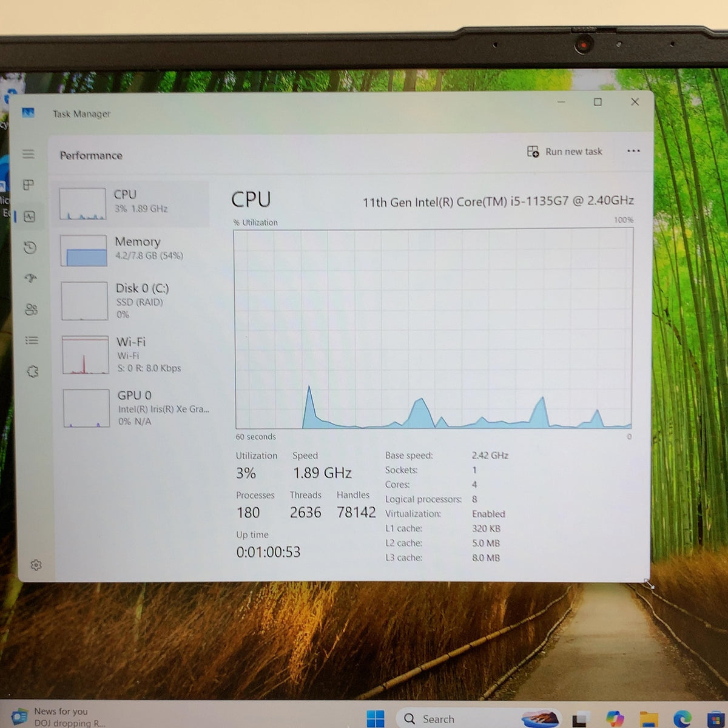The width and height of the screenshot is (728, 728).
Task: Open the Details page icon
Action: [32, 340]
